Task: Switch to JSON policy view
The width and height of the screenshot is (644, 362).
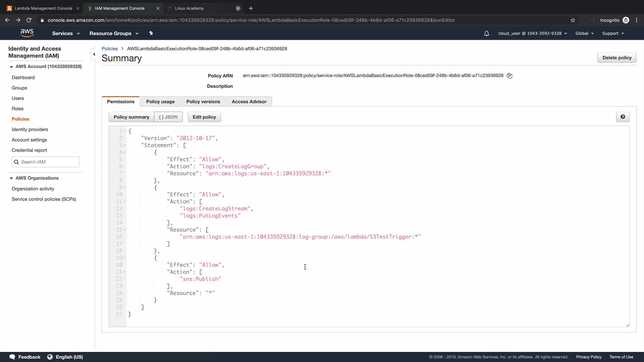Action: coord(168,117)
